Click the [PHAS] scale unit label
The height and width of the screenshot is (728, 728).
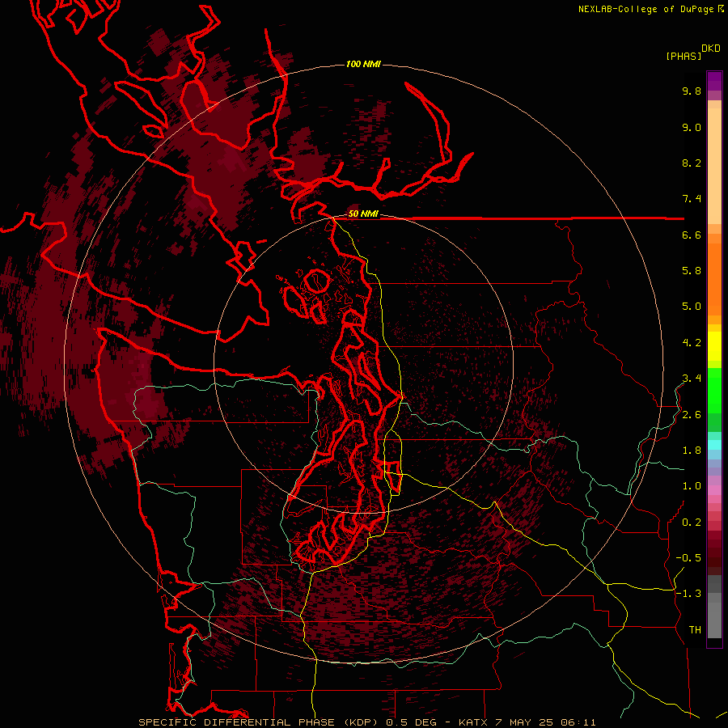[684, 56]
